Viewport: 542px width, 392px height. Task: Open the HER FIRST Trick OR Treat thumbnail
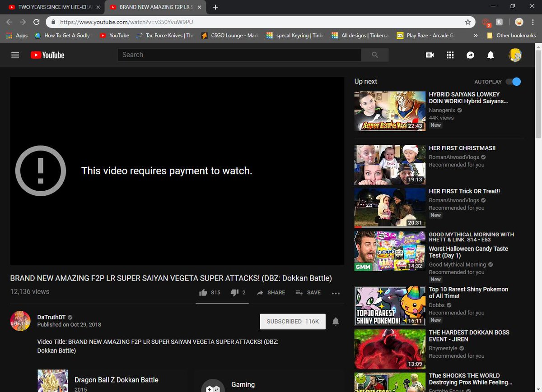point(390,208)
